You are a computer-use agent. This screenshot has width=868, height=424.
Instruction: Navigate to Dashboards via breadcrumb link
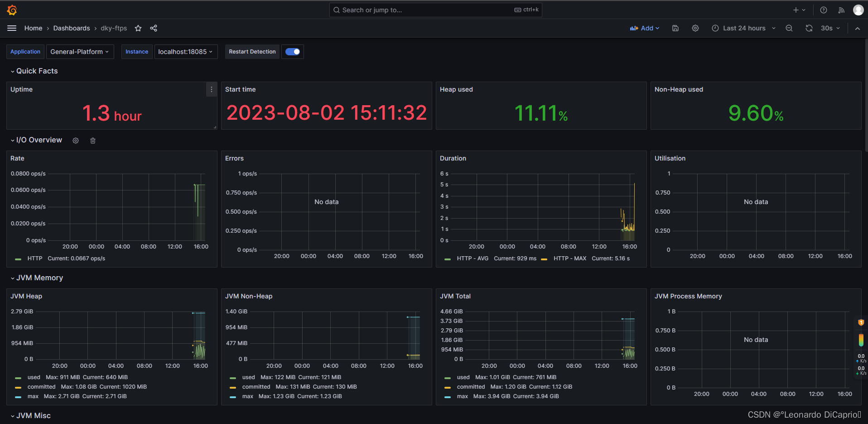pyautogui.click(x=72, y=28)
